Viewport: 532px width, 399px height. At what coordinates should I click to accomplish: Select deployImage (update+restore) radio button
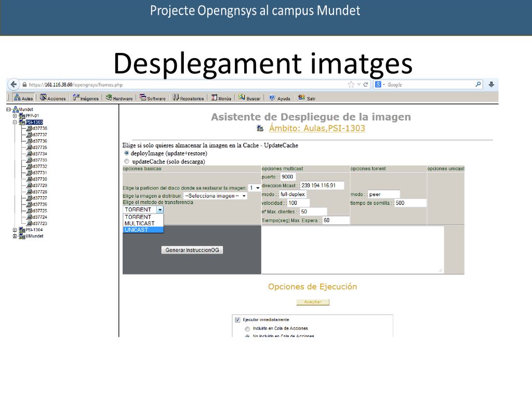coord(127,153)
